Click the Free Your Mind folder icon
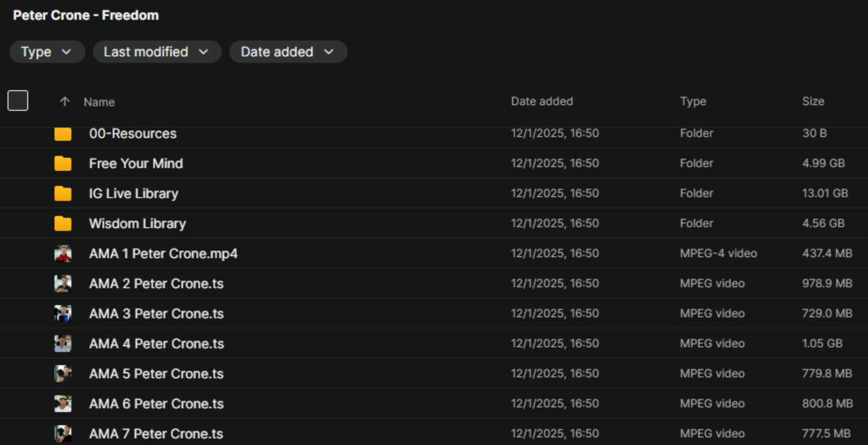 click(63, 163)
